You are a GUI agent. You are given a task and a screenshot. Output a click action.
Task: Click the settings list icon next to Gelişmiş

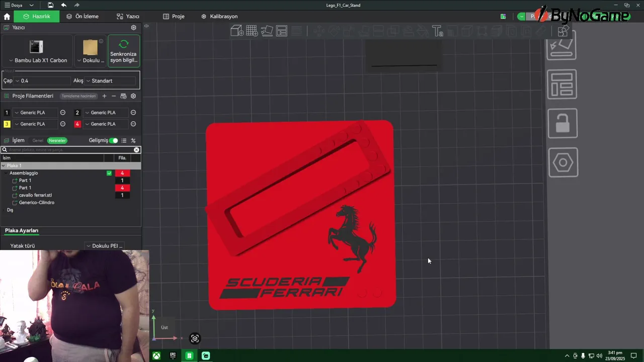click(124, 141)
